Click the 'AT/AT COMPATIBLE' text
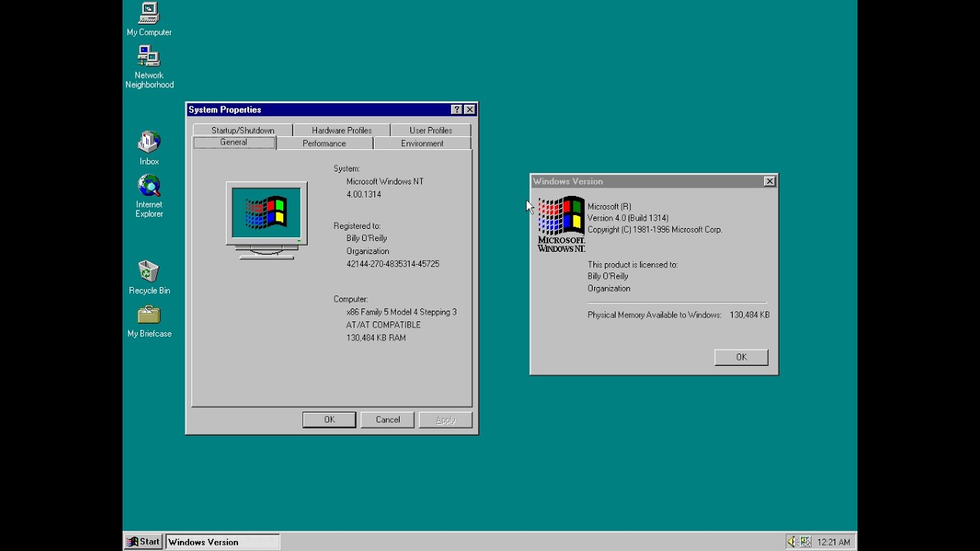This screenshot has height=551, width=980. coord(384,324)
